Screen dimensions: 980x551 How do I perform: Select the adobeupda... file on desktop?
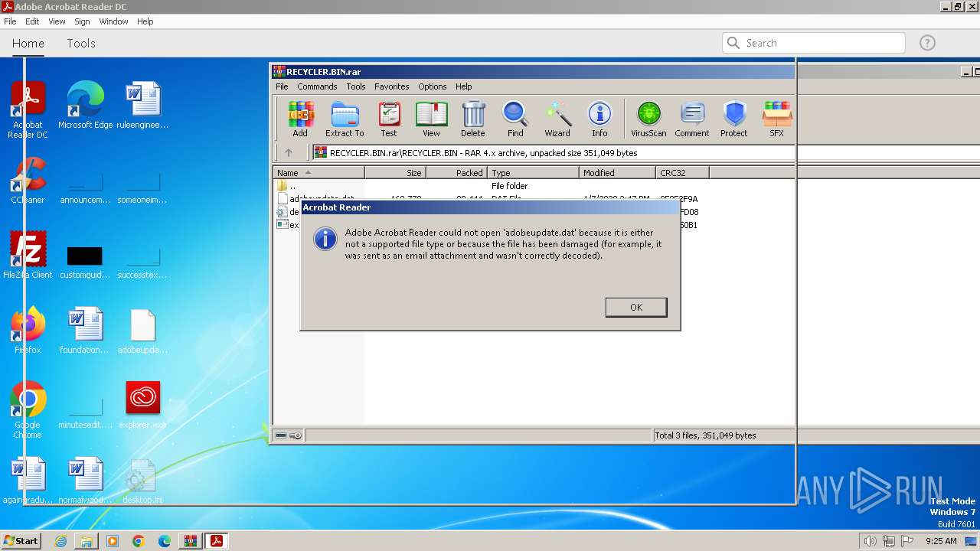click(x=143, y=331)
